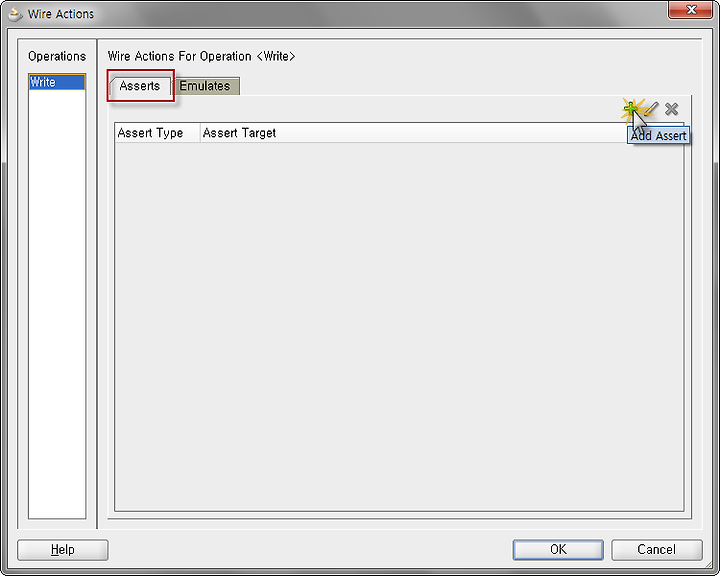
Task: Click the Wire Actions title bar icon
Action: tap(15, 14)
